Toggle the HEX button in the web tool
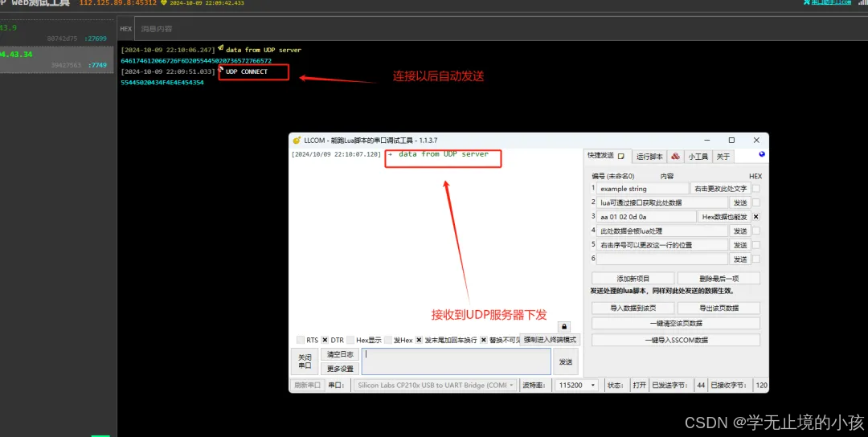This screenshot has width=868, height=437. click(125, 29)
